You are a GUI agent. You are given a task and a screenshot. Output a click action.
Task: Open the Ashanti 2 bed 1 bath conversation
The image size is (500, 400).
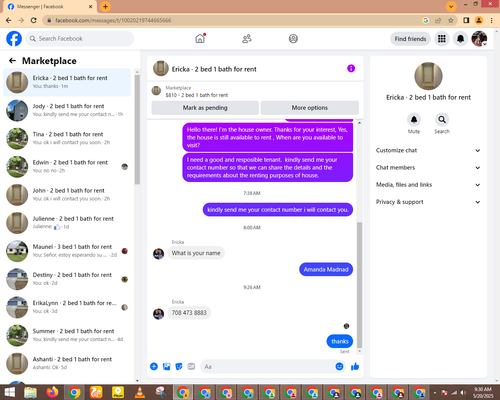[67, 363]
